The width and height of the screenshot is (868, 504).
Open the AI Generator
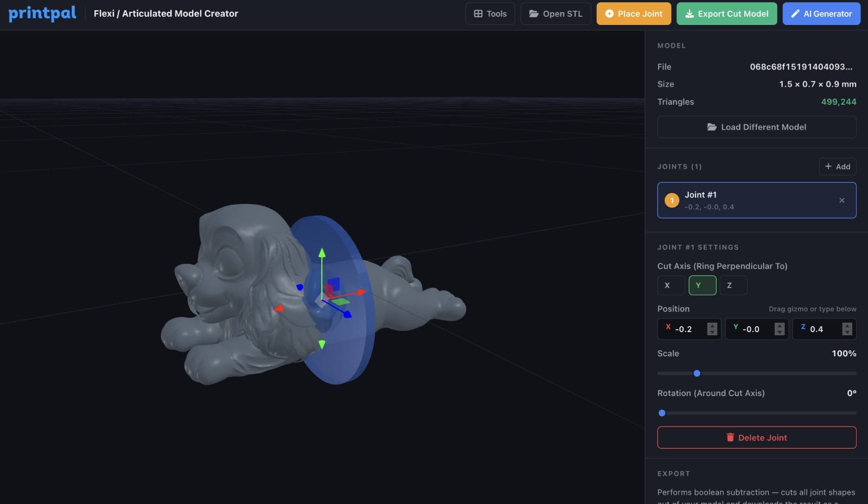[821, 14]
